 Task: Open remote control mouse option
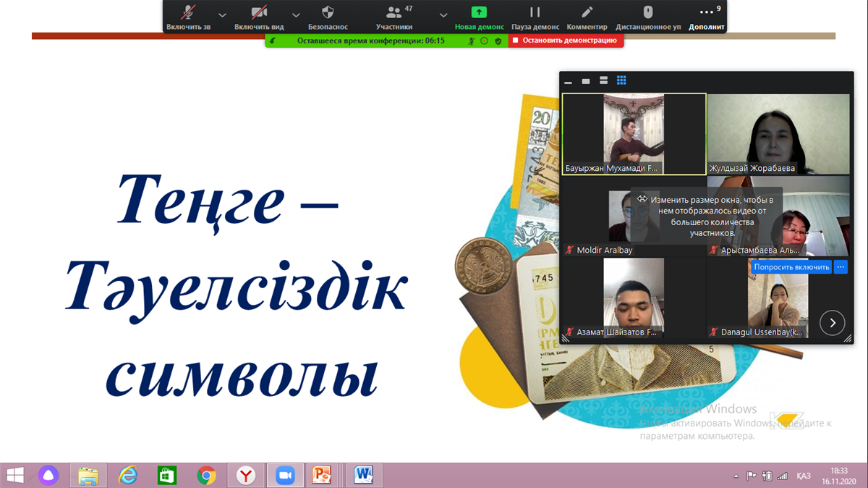coord(648,16)
